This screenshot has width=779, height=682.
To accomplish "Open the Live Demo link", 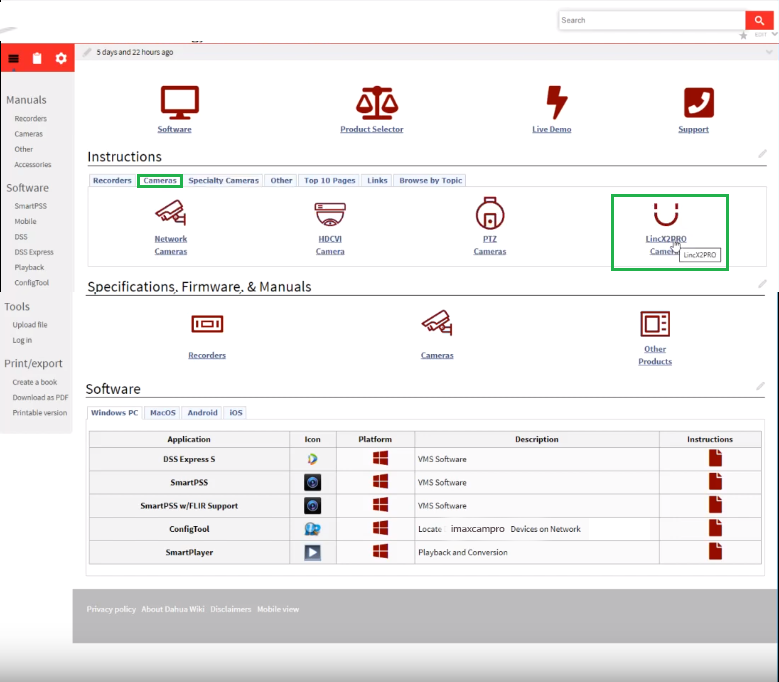I will click(551, 129).
